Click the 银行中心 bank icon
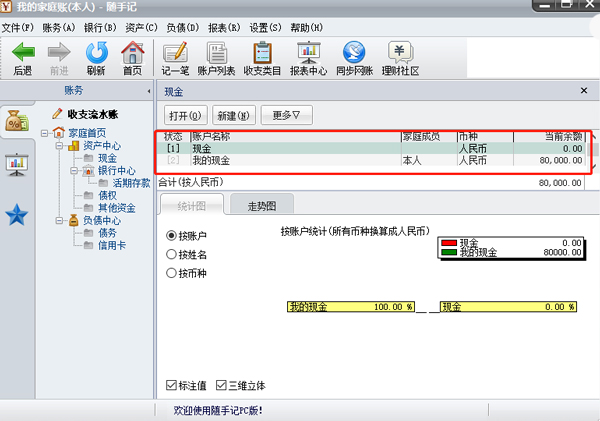This screenshot has height=421, width=600. point(88,170)
